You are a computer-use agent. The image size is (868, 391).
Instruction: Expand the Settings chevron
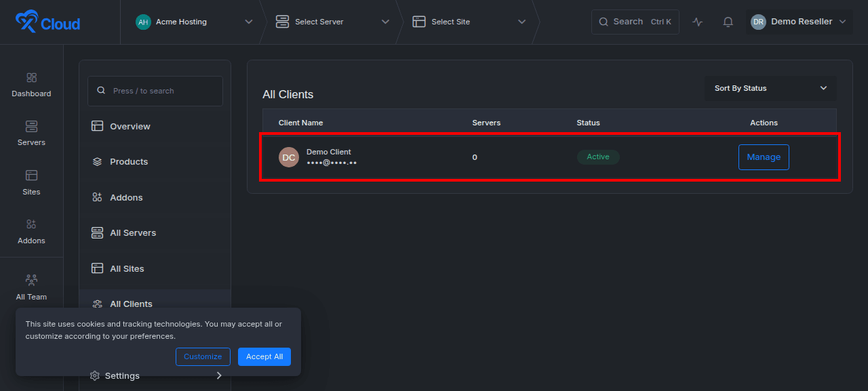[x=218, y=375]
